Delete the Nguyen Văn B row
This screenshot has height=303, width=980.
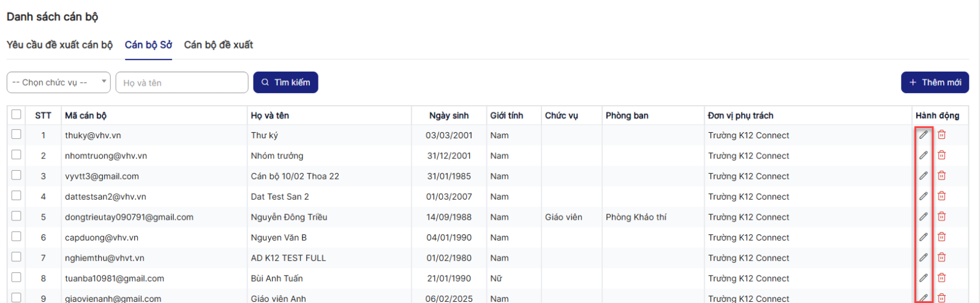pos(941,237)
